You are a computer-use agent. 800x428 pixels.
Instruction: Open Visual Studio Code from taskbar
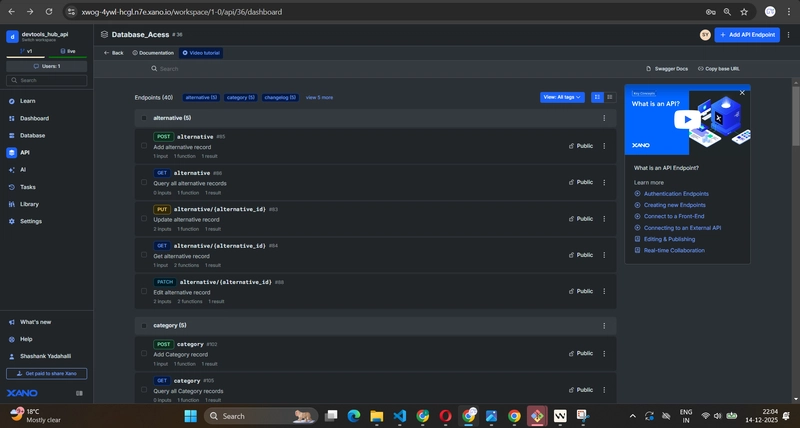pos(400,416)
